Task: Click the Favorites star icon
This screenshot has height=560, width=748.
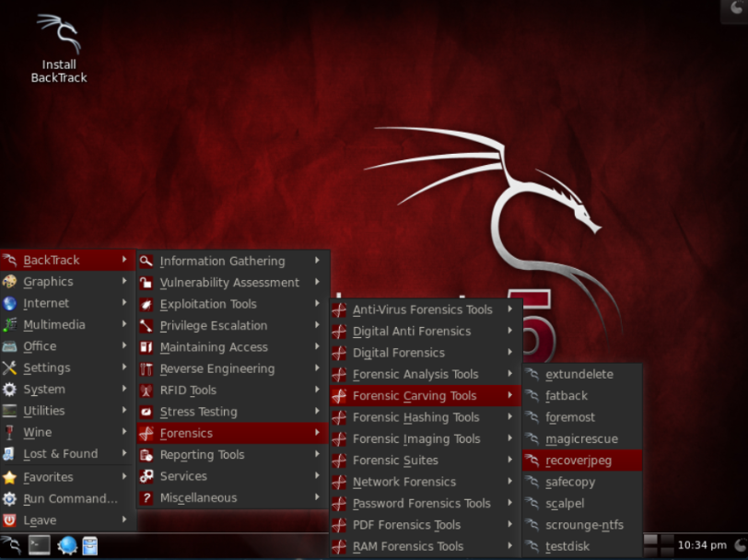Action: (9, 477)
